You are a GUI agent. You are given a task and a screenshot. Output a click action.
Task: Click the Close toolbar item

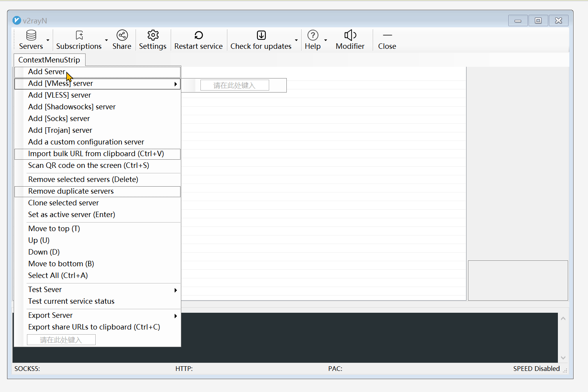point(387,40)
